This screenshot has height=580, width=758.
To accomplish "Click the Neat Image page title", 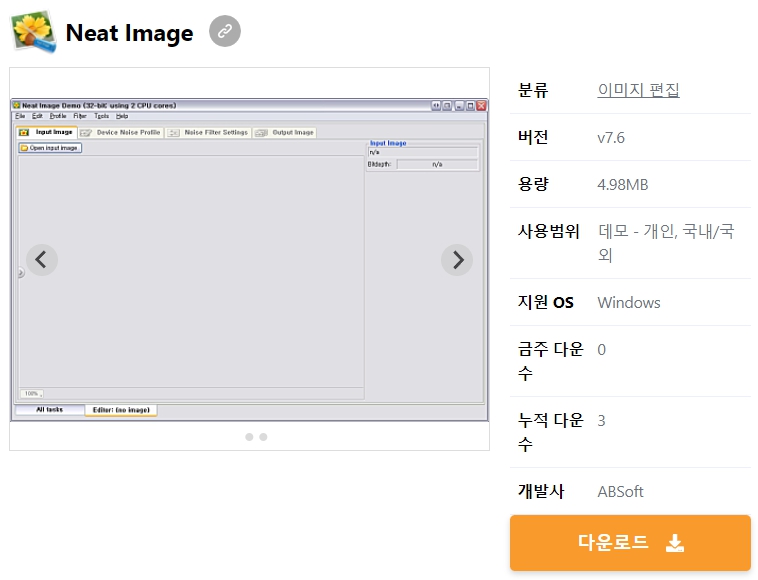I will click(129, 33).
